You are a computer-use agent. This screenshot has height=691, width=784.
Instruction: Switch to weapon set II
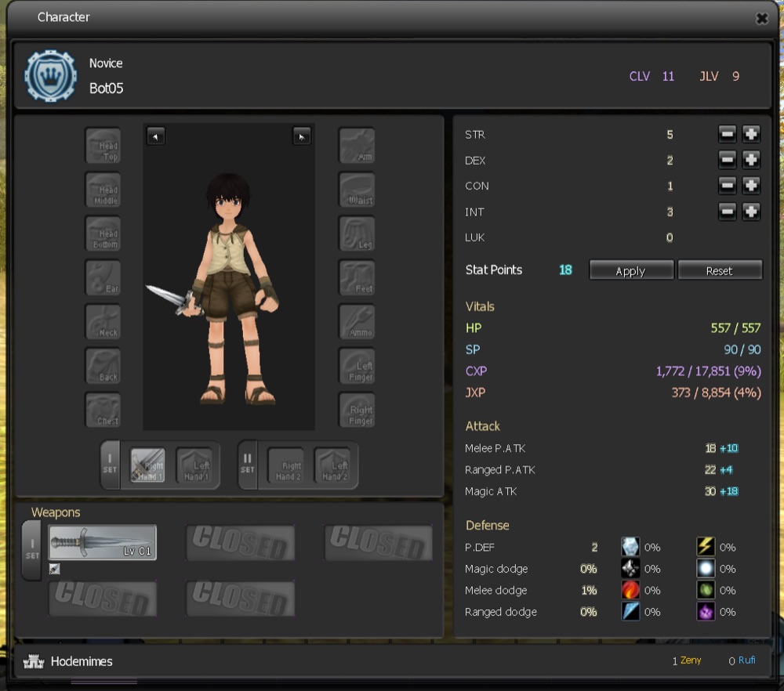248,465
